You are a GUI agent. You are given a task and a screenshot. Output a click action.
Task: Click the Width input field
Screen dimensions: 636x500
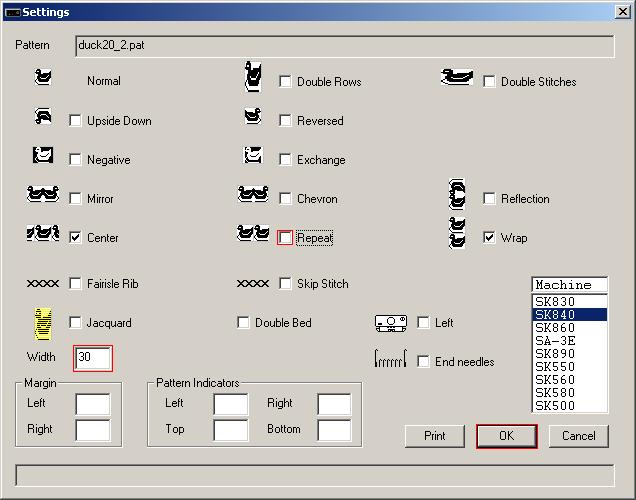(93, 358)
